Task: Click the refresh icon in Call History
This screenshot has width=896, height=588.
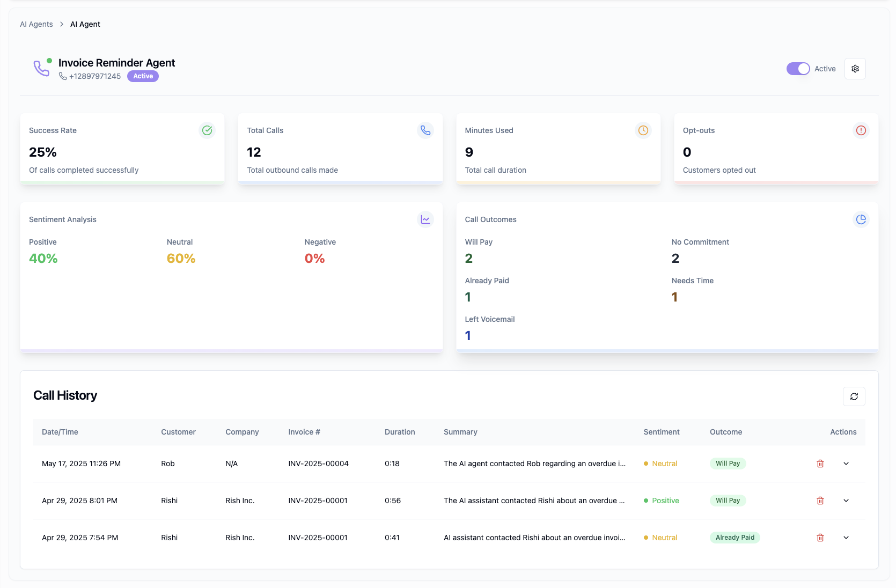Action: [x=854, y=396]
